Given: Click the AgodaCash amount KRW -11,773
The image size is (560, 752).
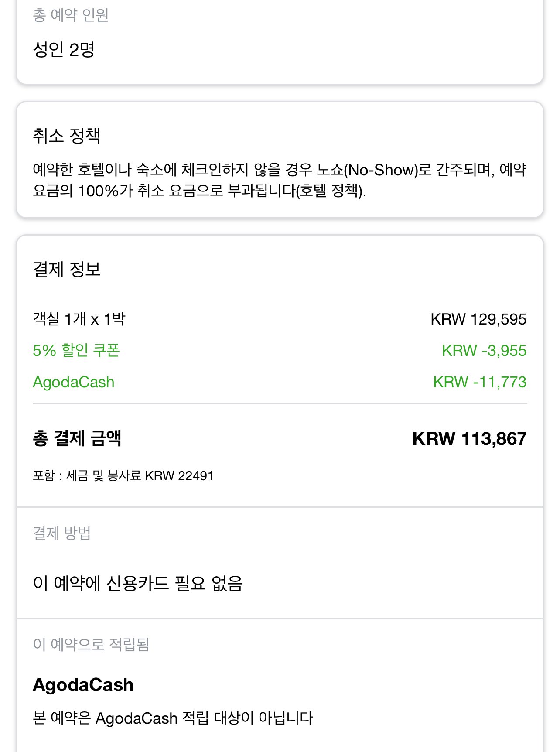Looking at the screenshot, I should (479, 382).
